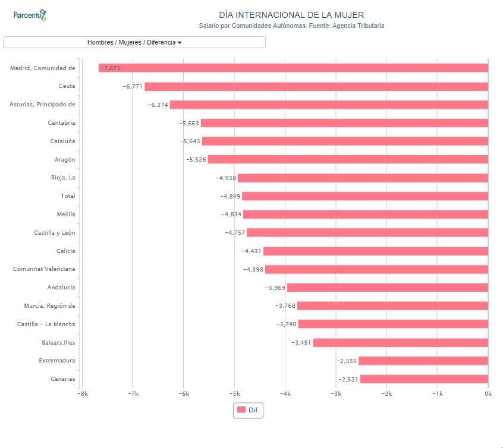Click the subtitle with Agencia Tributaria source

291,26
